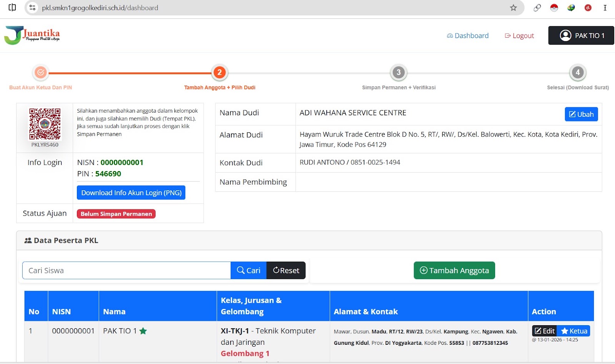The height and width of the screenshot is (364, 615).
Task: Open the site information icon in address bar
Action: click(33, 8)
